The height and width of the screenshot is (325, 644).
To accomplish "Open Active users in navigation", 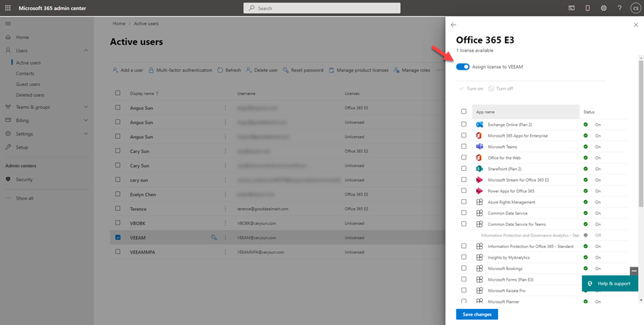I will point(28,63).
